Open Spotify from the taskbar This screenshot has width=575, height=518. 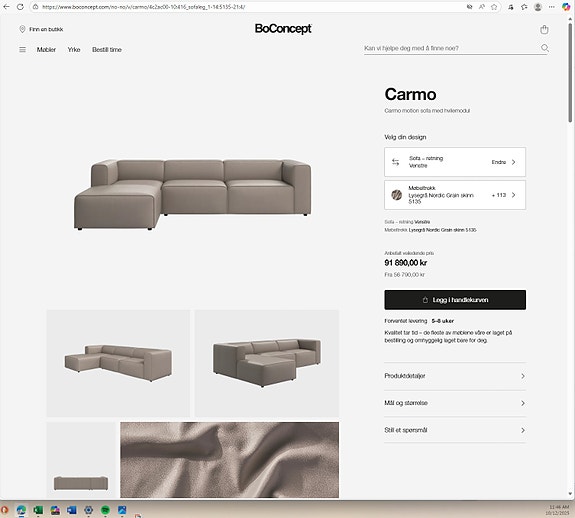point(105,510)
